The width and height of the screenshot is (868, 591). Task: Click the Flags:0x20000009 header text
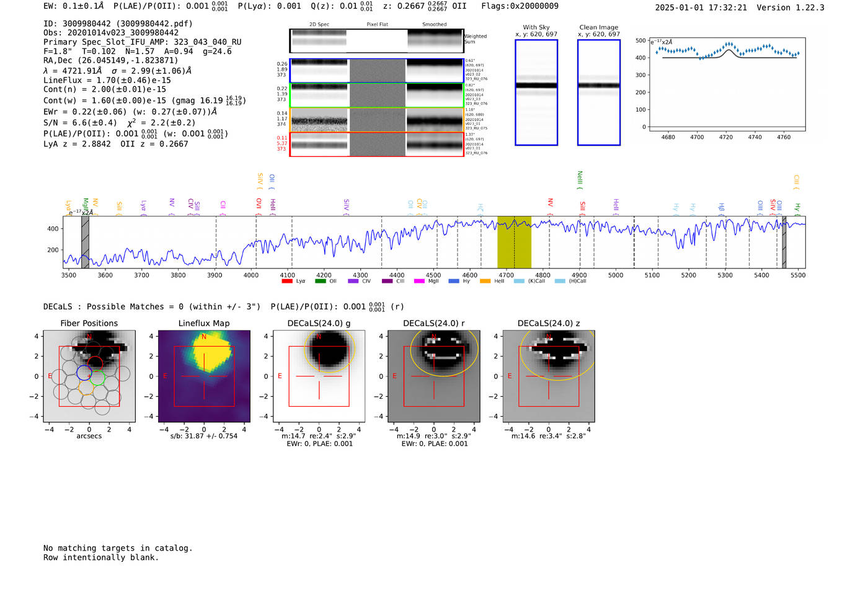pos(520,6)
